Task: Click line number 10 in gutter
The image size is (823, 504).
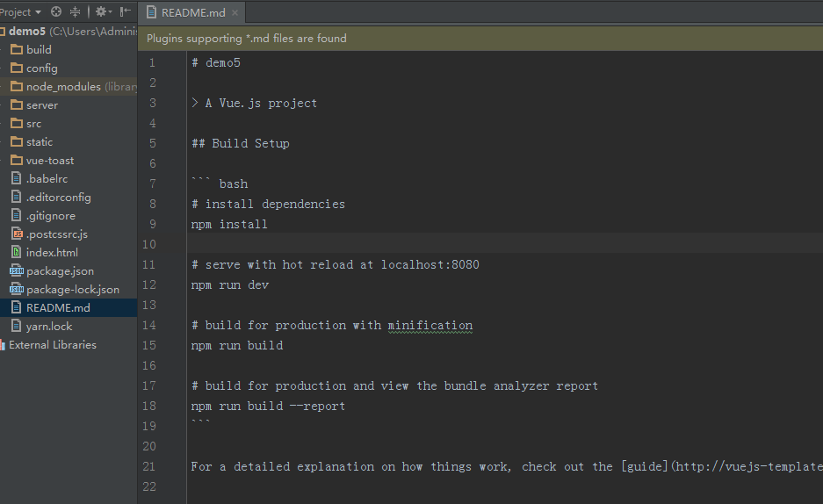Action: point(149,244)
